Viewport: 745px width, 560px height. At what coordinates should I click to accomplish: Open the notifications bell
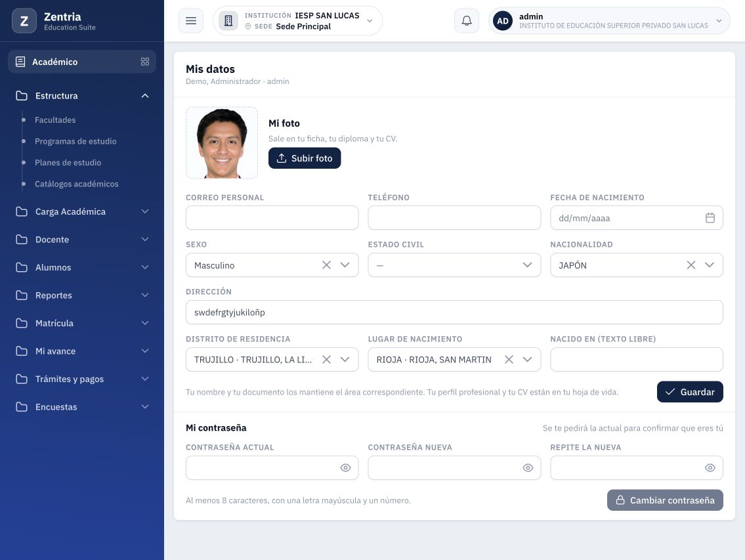(467, 21)
